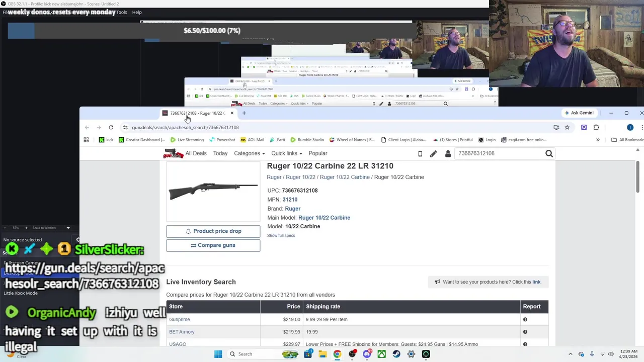The height and width of the screenshot is (362, 644).
Task: Click the Ask Gemini button
Action: point(579,113)
